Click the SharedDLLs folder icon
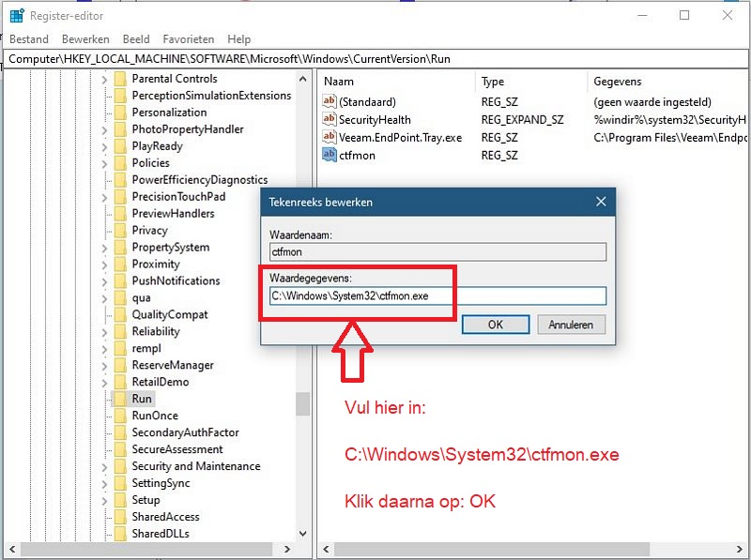 [120, 533]
